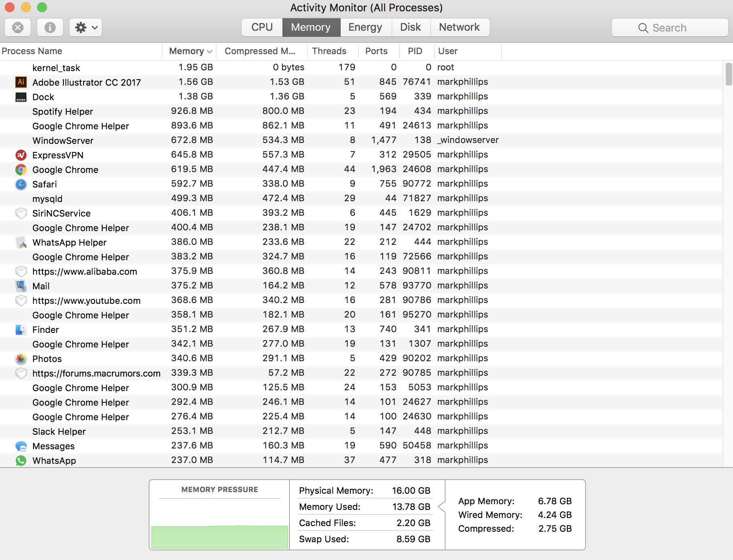733x560 pixels.
Task: Sort by Ports column header
Action: click(x=379, y=51)
